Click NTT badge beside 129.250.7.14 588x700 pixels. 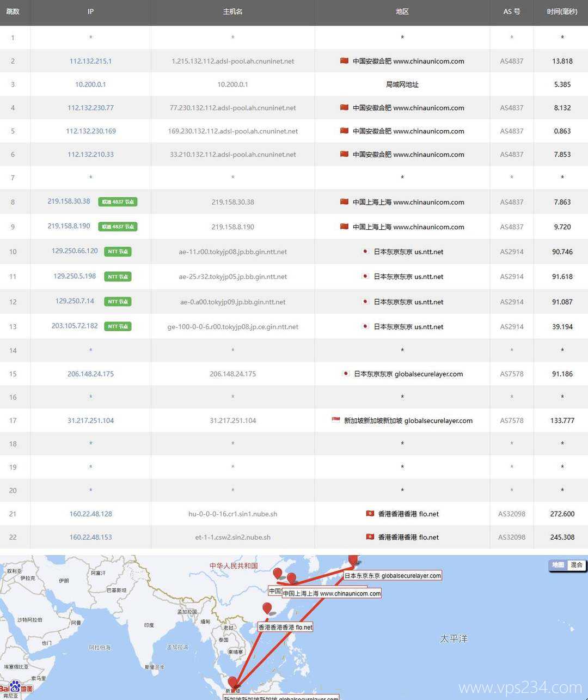point(118,302)
